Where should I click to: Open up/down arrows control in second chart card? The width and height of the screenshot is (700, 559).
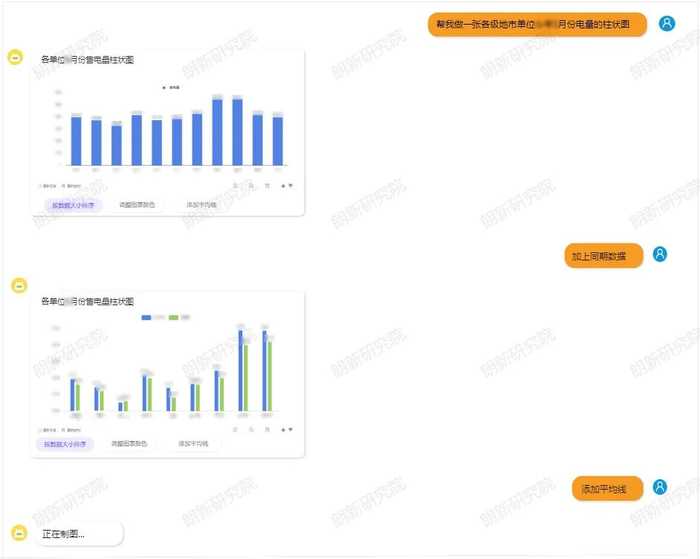pyautogui.click(x=286, y=429)
